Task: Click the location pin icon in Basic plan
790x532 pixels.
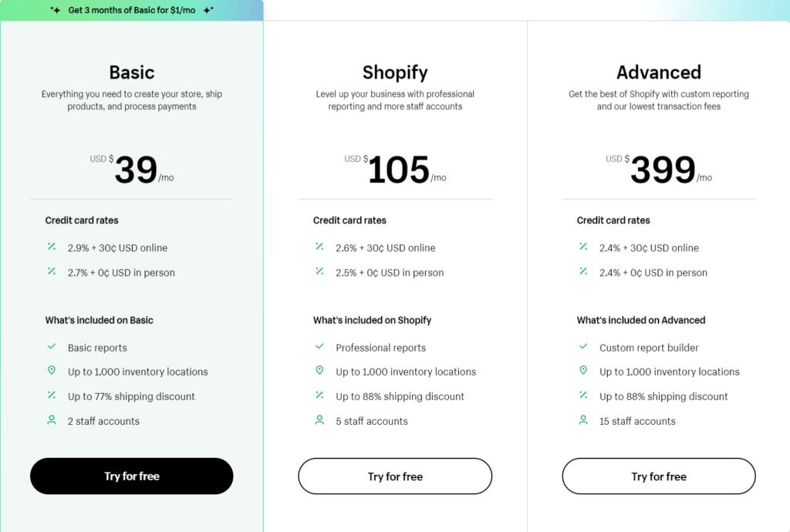Action: tap(52, 370)
